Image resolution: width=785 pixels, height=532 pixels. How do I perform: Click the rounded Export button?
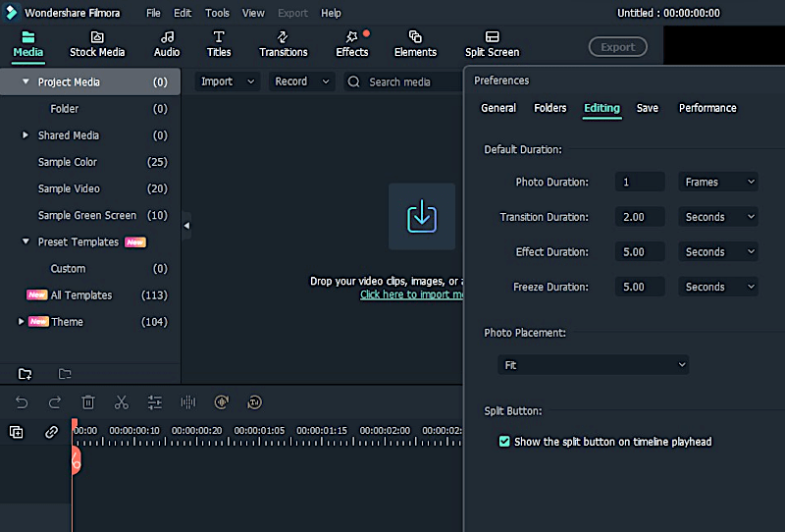pyautogui.click(x=618, y=47)
